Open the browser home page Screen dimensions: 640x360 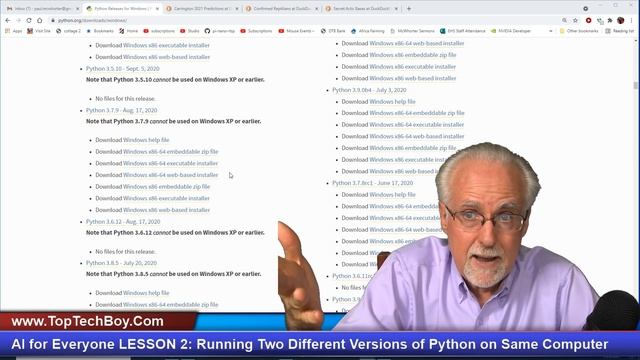click(x=40, y=20)
